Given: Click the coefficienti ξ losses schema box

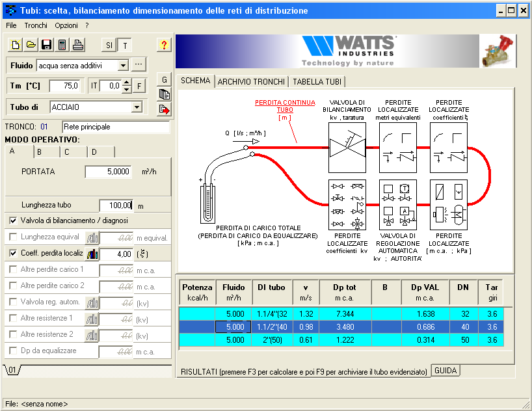Looking at the screenshot, I should pyautogui.click(x=449, y=148).
